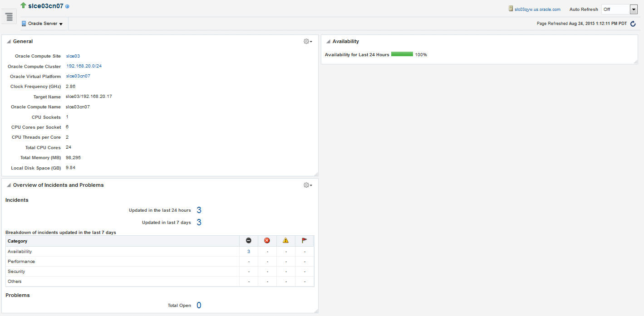This screenshot has height=316, width=644.
Task: Click the green availability progress bar
Action: (402, 54)
